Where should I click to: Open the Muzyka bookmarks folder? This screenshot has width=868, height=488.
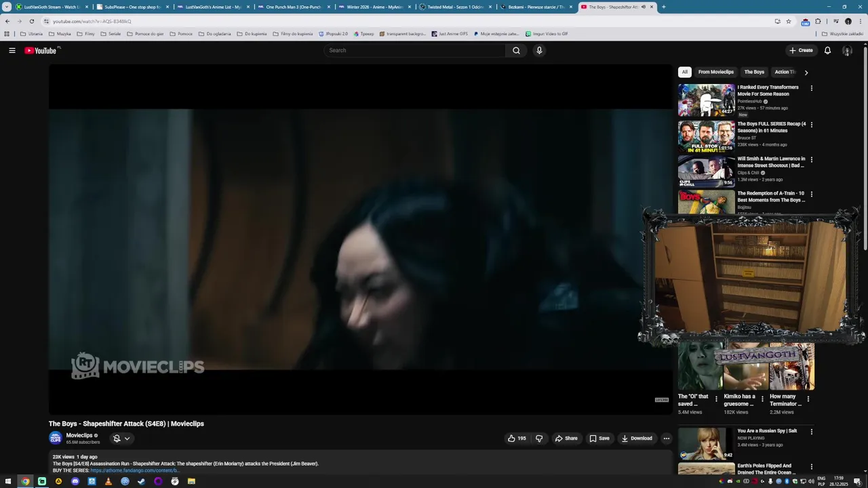click(x=60, y=34)
